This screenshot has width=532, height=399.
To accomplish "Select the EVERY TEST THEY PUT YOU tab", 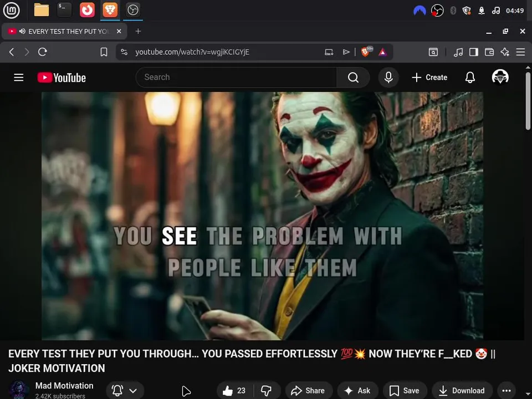I will (x=64, y=31).
